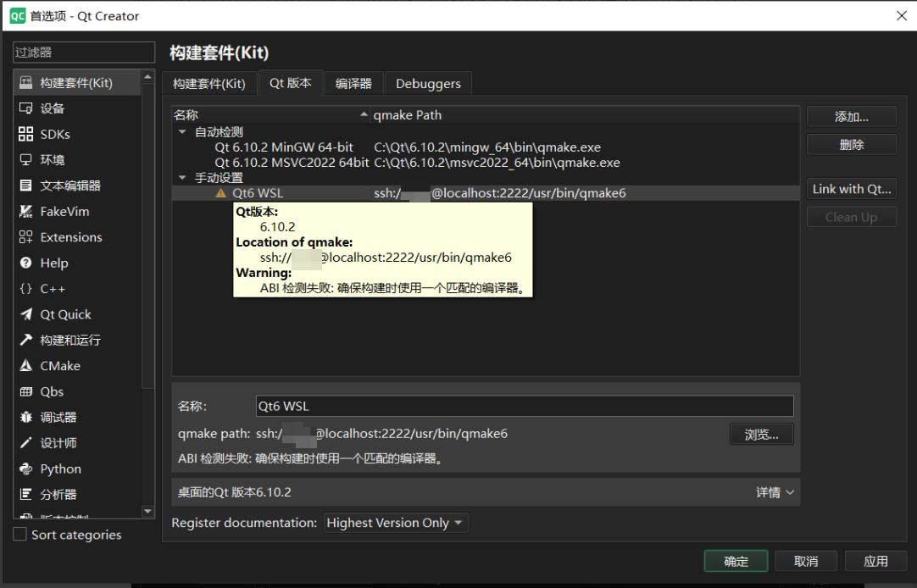Toggle the Sort categories checkbox
917x588 pixels.
coord(19,535)
